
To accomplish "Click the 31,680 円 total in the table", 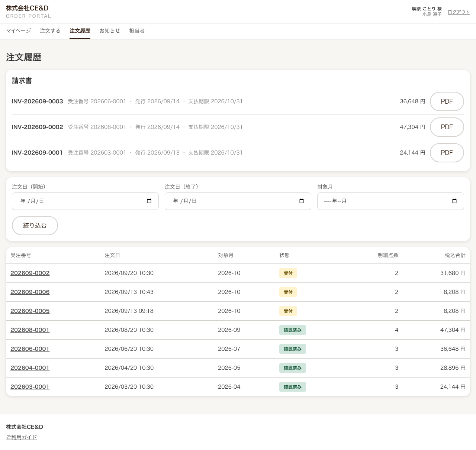I will point(453,273).
